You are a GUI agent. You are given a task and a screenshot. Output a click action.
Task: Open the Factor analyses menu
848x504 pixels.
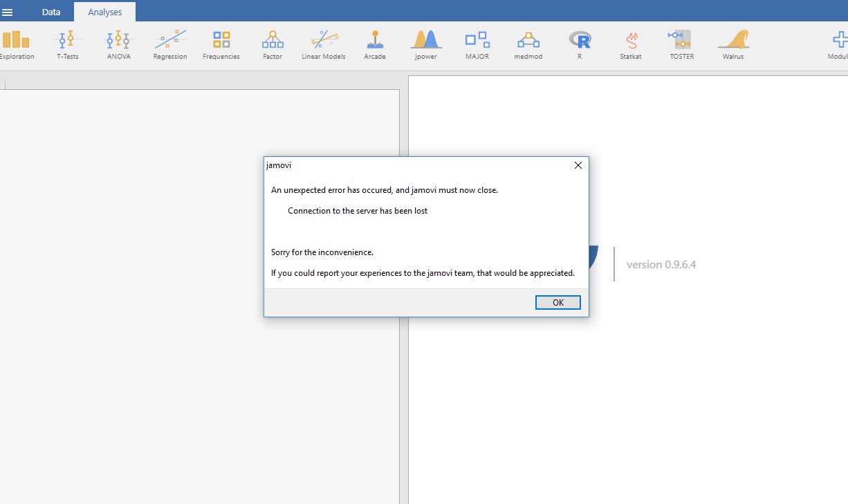tap(273, 45)
